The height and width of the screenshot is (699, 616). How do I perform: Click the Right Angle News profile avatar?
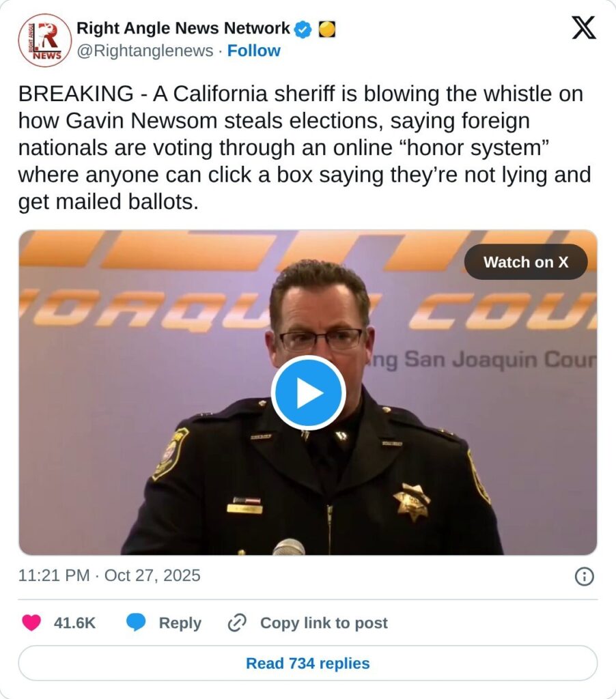pos(44,40)
